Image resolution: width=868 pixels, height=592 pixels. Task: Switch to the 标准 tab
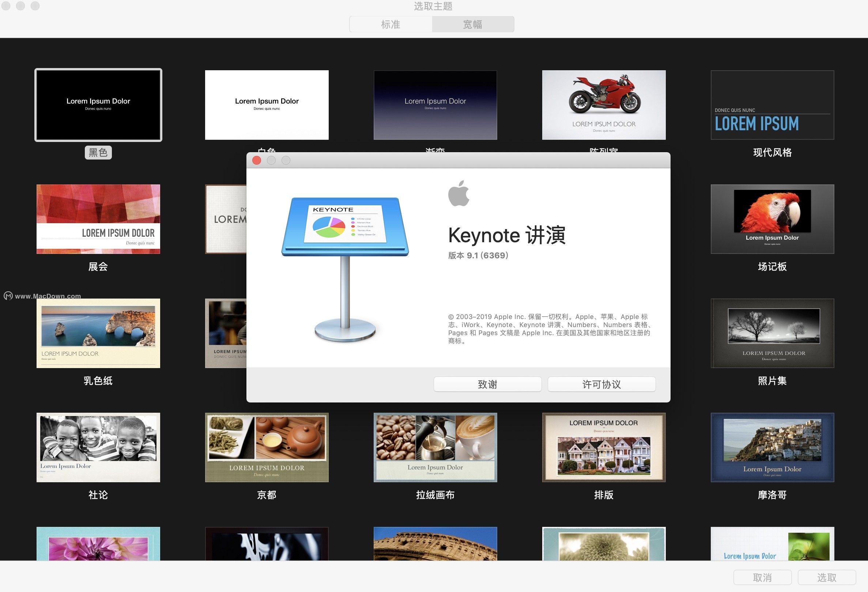[x=391, y=24]
